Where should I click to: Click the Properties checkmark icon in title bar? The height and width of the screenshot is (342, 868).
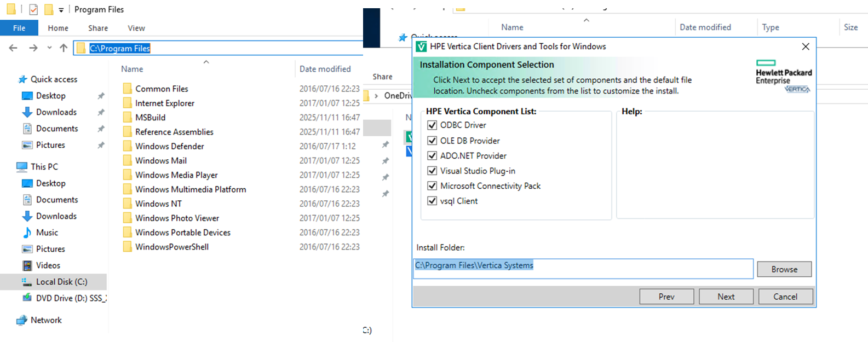[33, 9]
